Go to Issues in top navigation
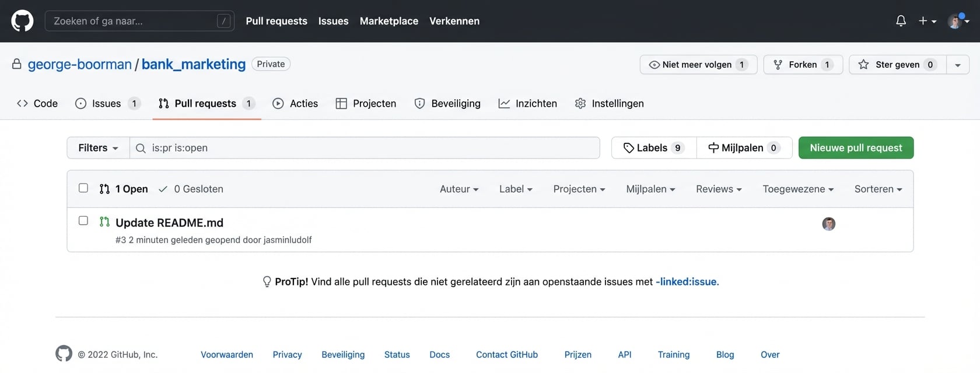Screen dimensions: 980x373 (x=333, y=21)
